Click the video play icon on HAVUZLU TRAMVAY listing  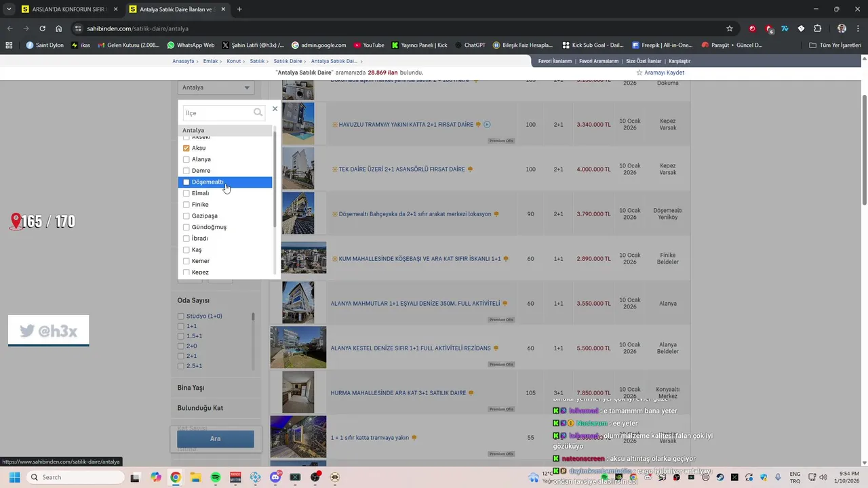[487, 125]
